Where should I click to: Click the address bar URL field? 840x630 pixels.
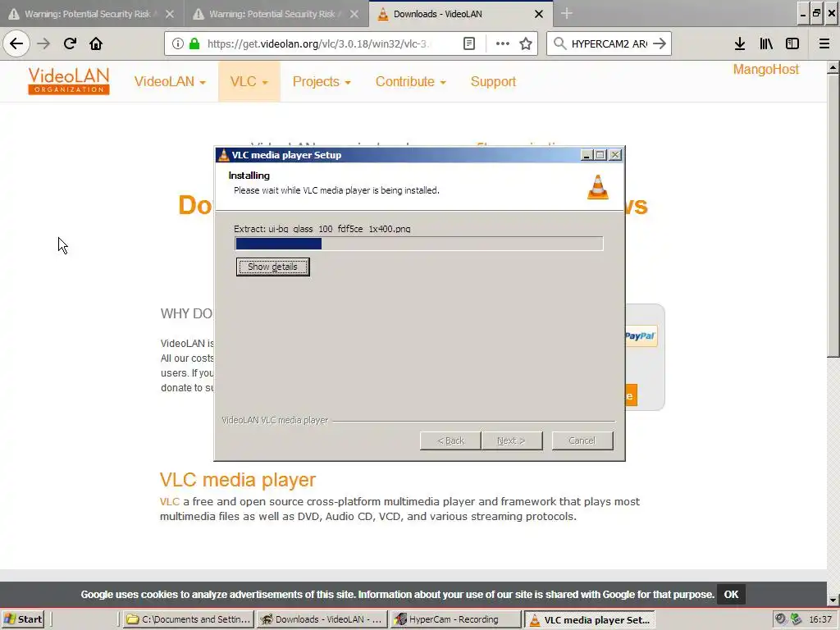pyautogui.click(x=319, y=43)
